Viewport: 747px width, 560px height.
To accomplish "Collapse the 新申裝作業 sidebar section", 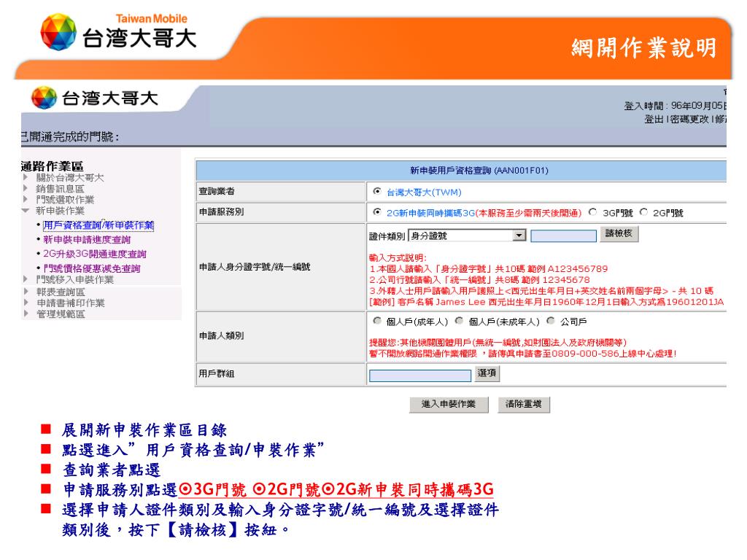I will coord(60,211).
